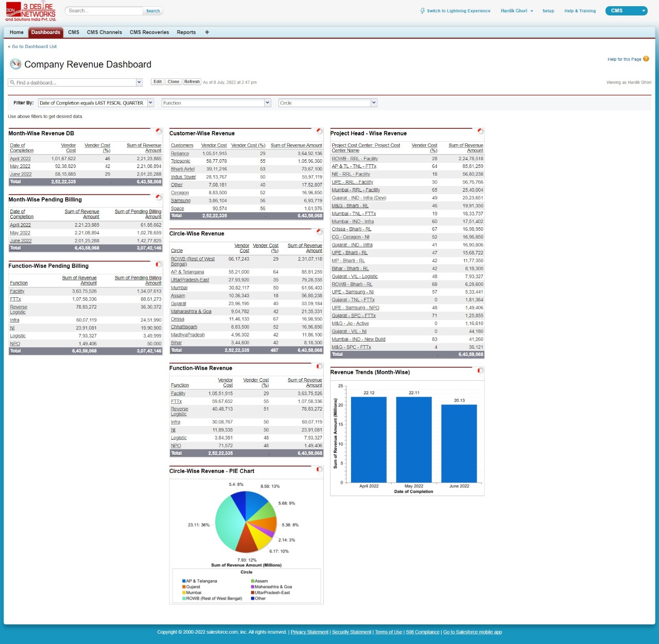
Task: Open the Find a dashboard dropdown arrow
Action: point(139,82)
